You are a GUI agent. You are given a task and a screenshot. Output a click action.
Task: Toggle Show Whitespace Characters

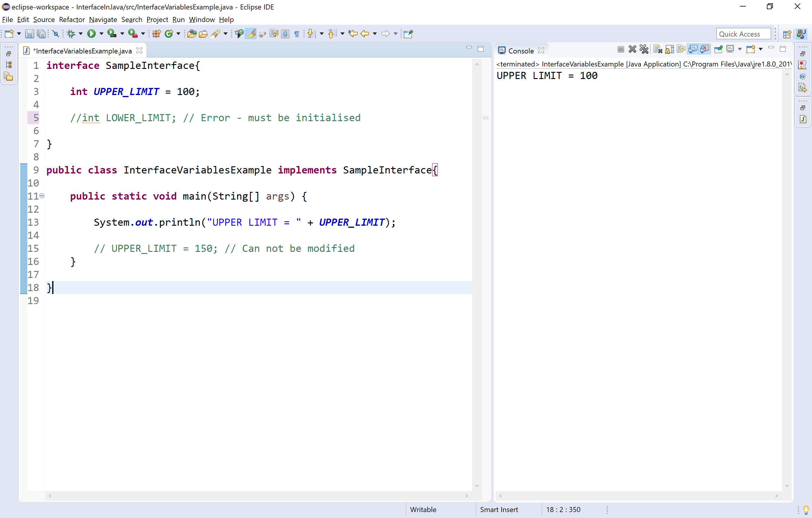click(296, 33)
